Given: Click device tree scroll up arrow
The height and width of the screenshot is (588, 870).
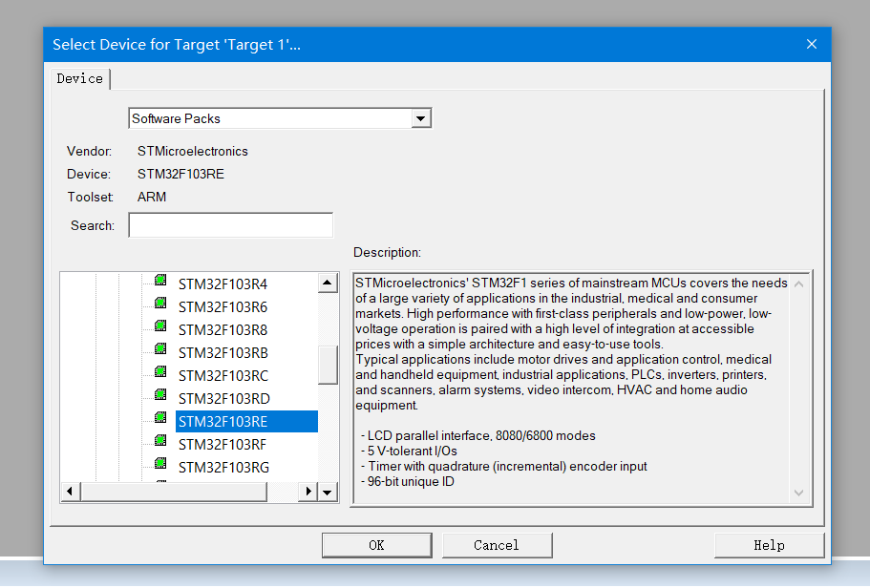Looking at the screenshot, I should point(328,283).
